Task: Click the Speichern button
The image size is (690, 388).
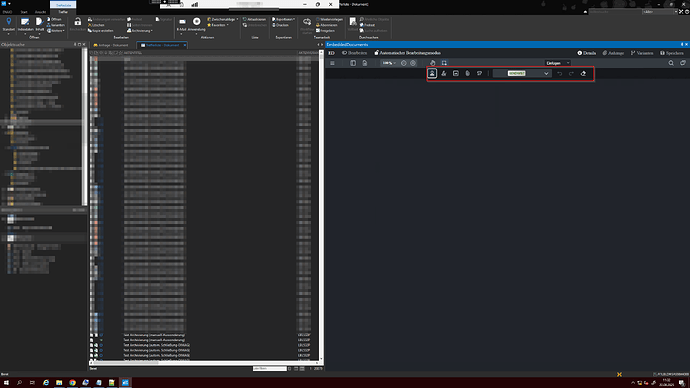Action: pos(672,53)
